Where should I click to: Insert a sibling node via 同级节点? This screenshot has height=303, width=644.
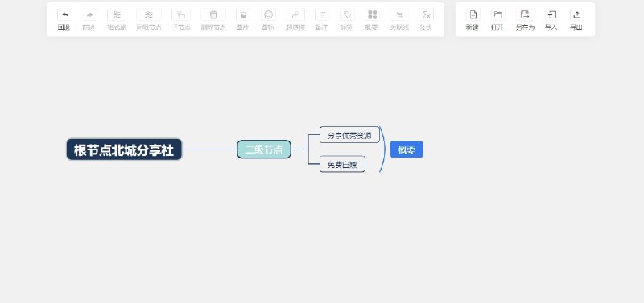tap(149, 14)
